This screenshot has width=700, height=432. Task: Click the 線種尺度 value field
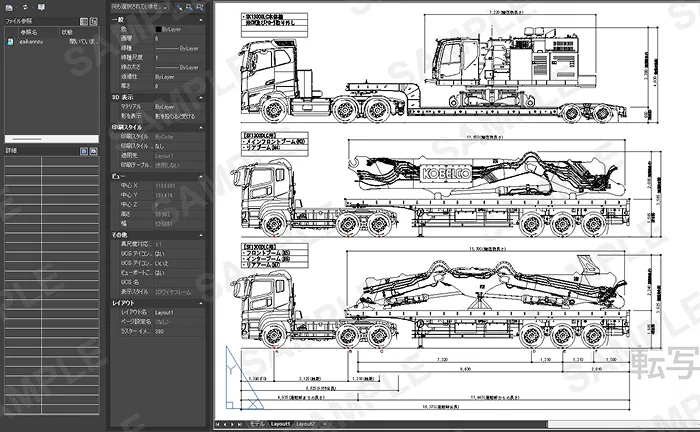(179, 58)
